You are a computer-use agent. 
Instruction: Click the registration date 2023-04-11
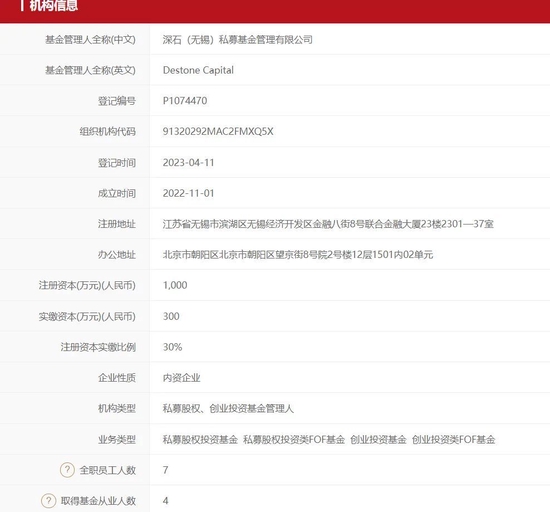pos(188,163)
